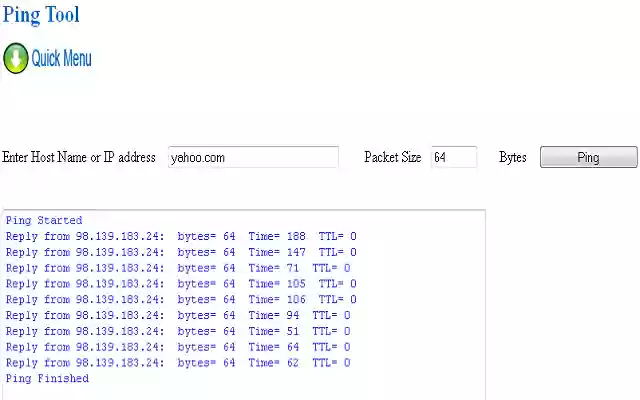Click the Ping Tool page heading
This screenshot has height=400, width=640.
41,15
